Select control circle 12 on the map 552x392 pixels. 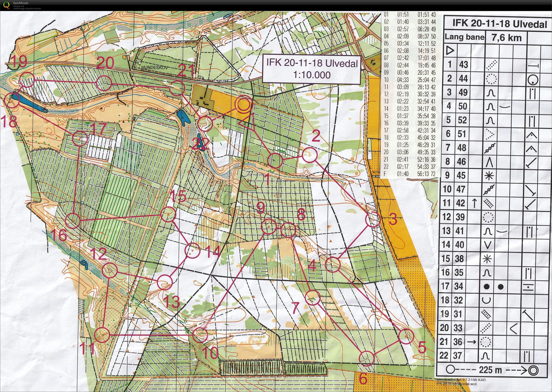(x=109, y=270)
